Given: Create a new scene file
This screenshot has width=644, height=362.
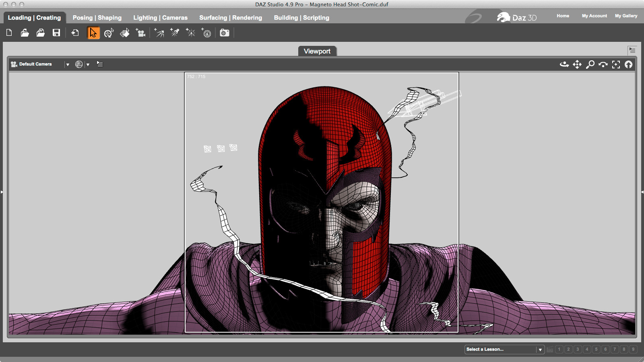Looking at the screenshot, I should pyautogui.click(x=9, y=33).
